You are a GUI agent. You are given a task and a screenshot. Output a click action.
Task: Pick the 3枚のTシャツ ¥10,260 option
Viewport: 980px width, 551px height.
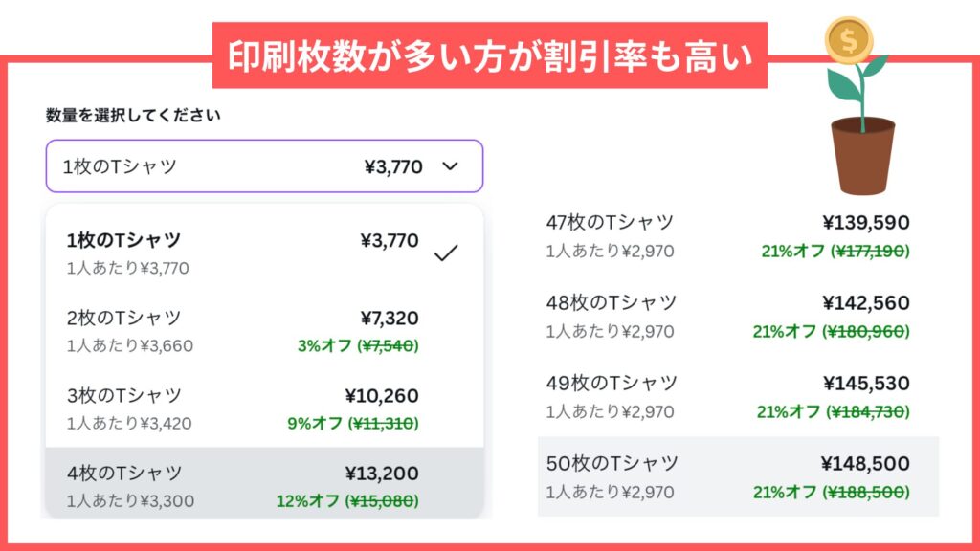click(264, 408)
